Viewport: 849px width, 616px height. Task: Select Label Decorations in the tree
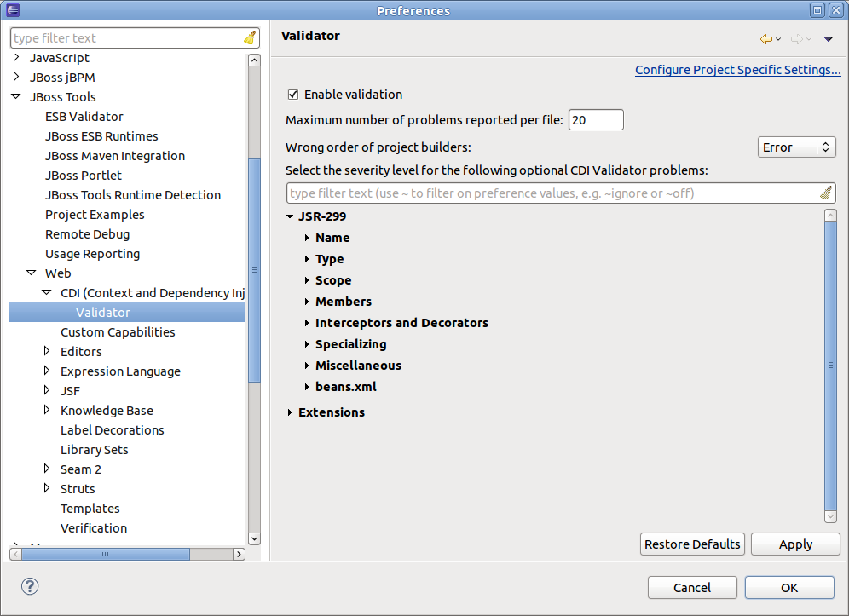(112, 429)
